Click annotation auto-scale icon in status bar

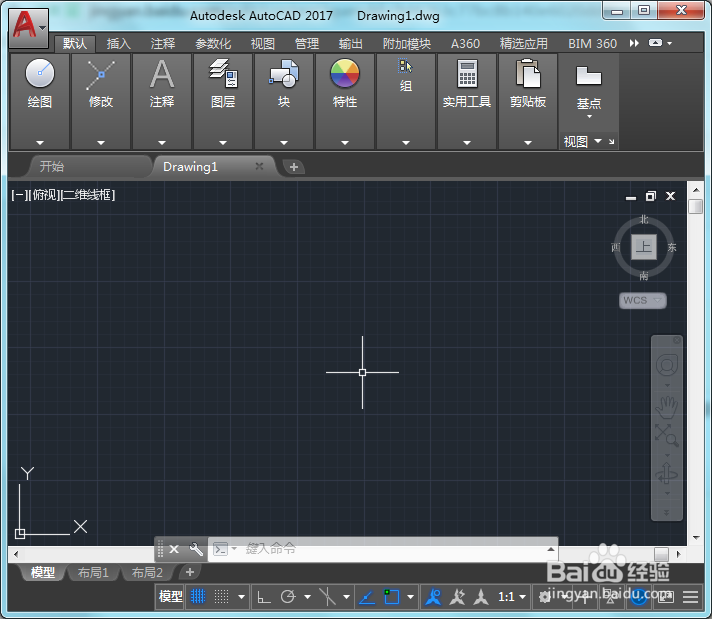457,596
